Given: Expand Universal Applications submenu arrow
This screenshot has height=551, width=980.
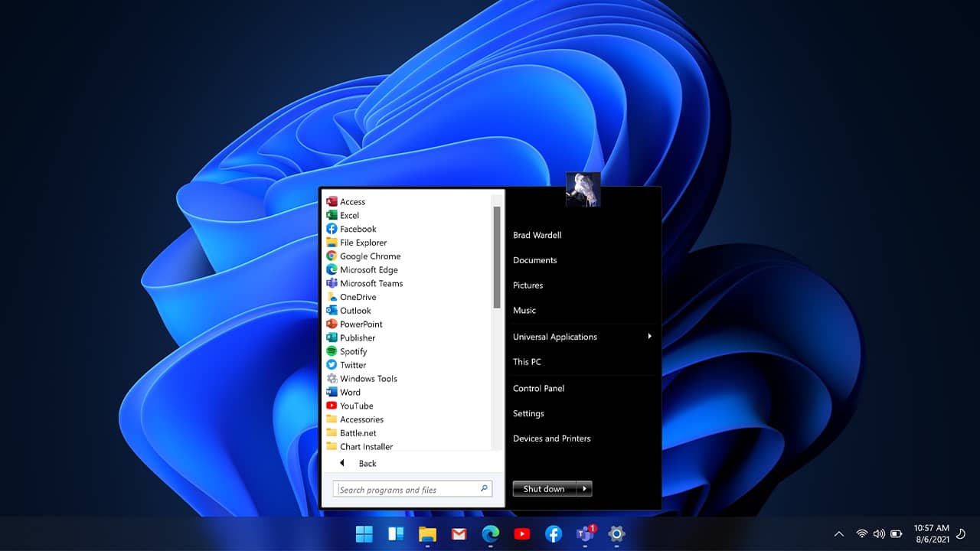Looking at the screenshot, I should coord(649,336).
